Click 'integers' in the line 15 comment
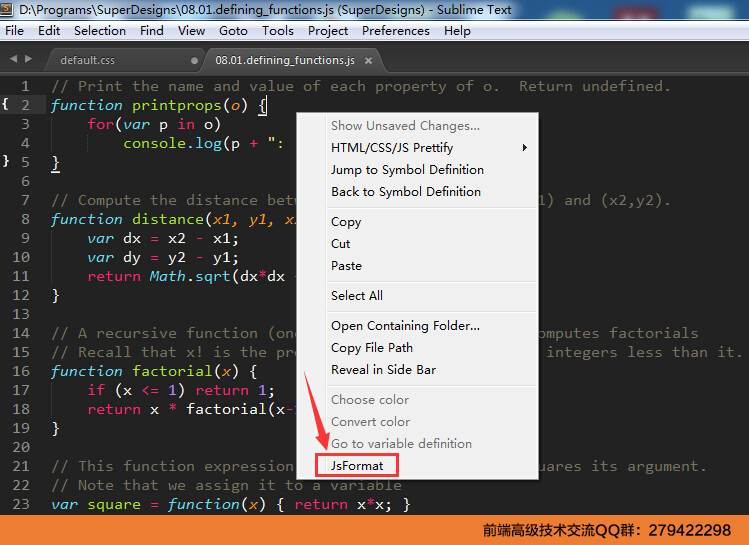Viewport: 749px width, 545px height. 581,353
